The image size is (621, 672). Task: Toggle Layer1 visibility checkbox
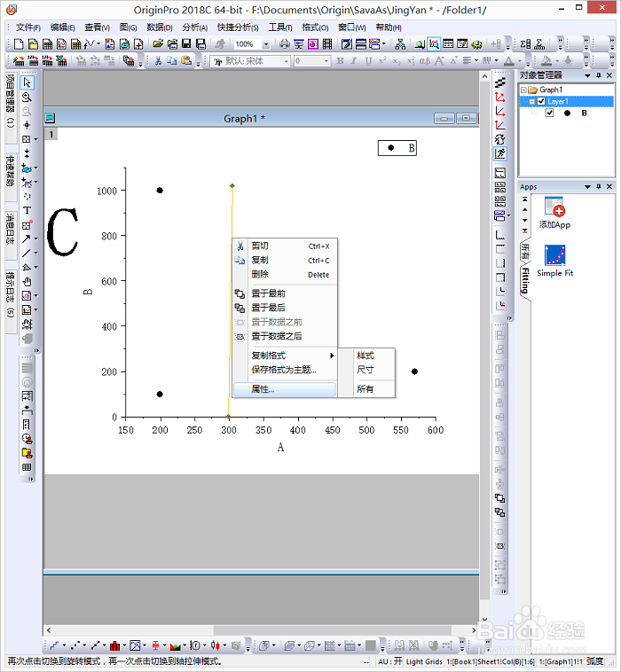pyautogui.click(x=541, y=102)
